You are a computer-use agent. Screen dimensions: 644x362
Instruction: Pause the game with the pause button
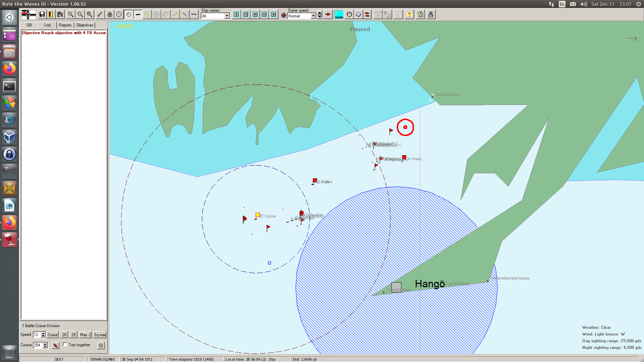(x=274, y=14)
